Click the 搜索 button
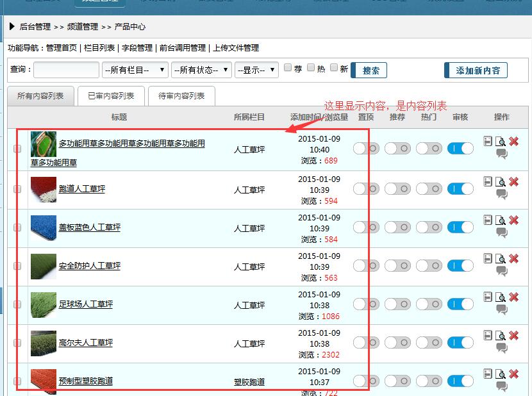Screen dimensions: 532x396 (369, 70)
